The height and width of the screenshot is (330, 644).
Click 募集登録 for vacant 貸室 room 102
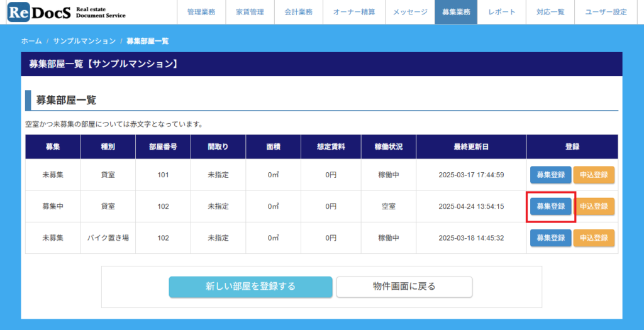[550, 206]
